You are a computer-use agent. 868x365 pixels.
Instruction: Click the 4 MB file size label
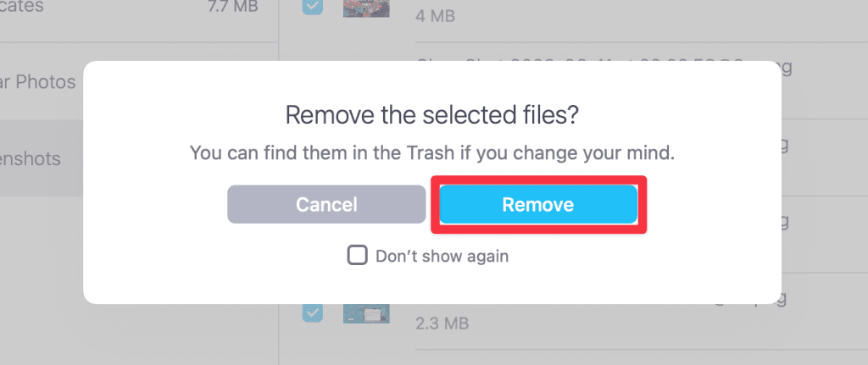[x=437, y=15]
